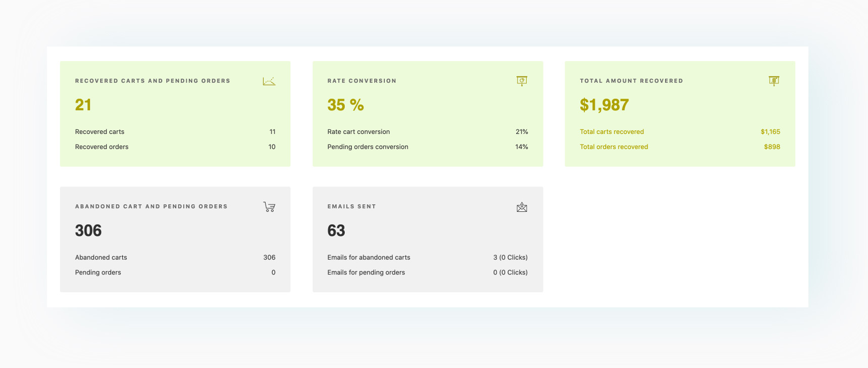Select the Recovered orders row label

[101, 147]
